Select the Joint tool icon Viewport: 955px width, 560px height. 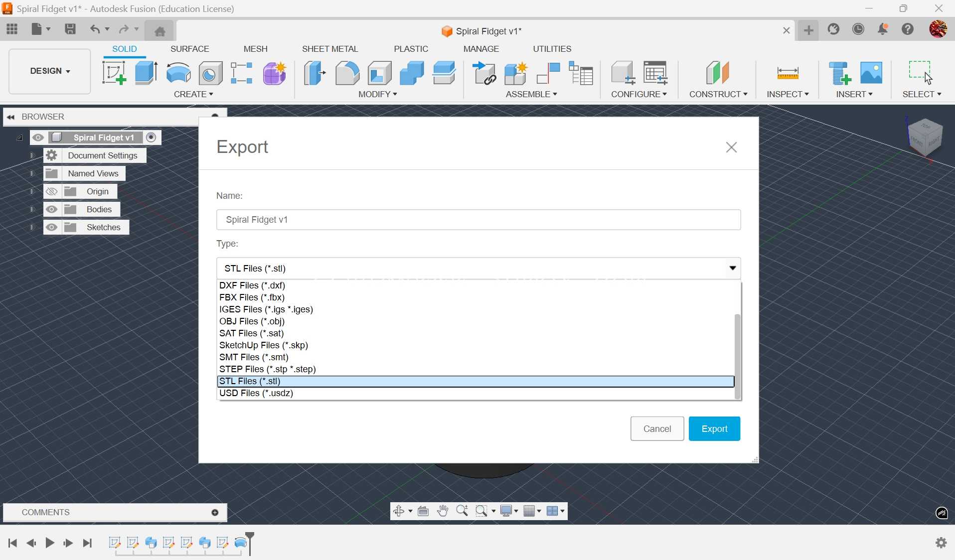click(548, 73)
